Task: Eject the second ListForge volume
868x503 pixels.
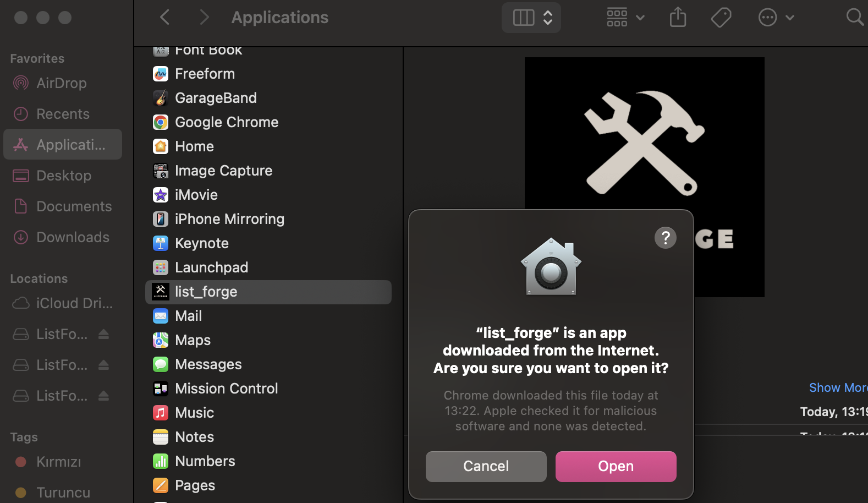Action: 103,365
